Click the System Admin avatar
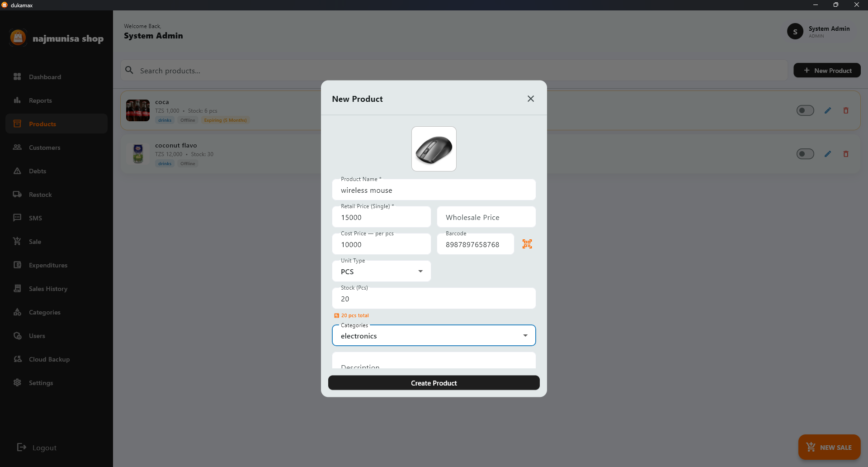868x467 pixels. coord(795,32)
